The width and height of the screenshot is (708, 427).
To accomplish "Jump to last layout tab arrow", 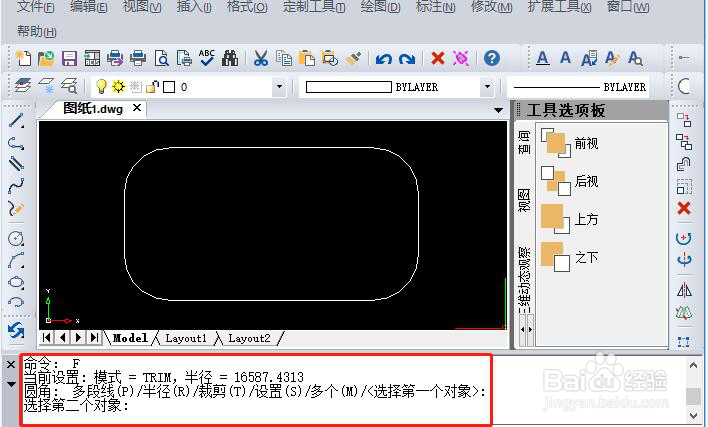I will 94,337.
